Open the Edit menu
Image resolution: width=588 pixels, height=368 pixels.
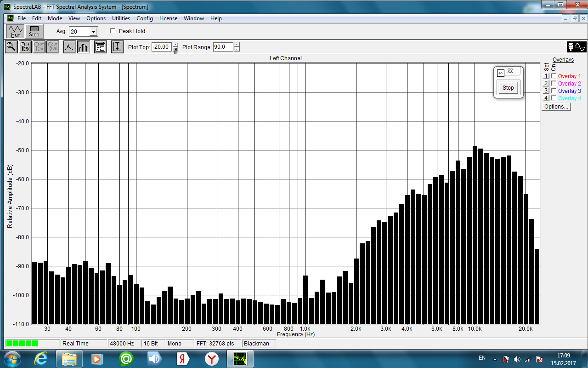click(x=37, y=18)
